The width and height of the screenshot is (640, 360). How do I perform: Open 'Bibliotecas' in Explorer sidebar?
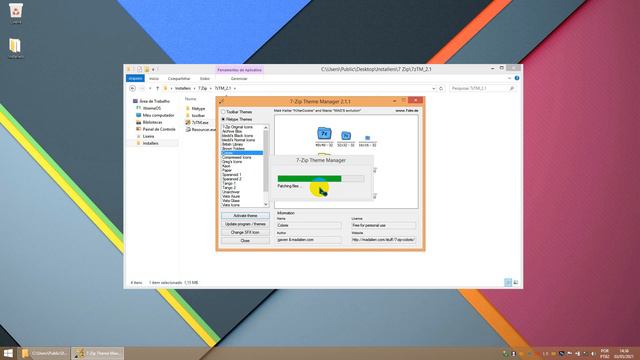pos(149,122)
